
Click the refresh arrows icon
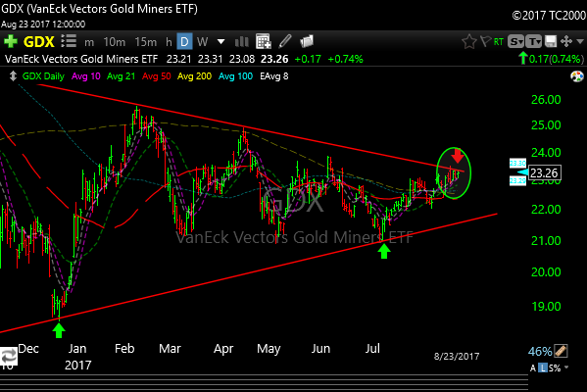tap(8, 356)
